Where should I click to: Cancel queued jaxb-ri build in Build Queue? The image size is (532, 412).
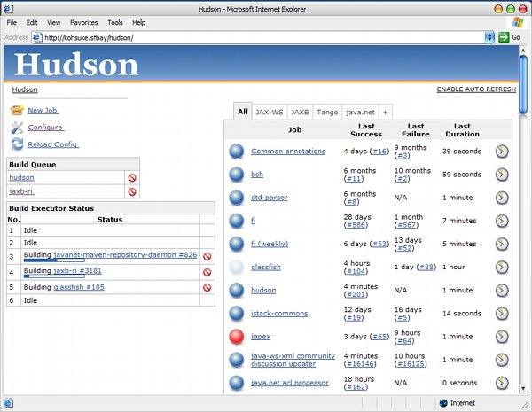132,192
